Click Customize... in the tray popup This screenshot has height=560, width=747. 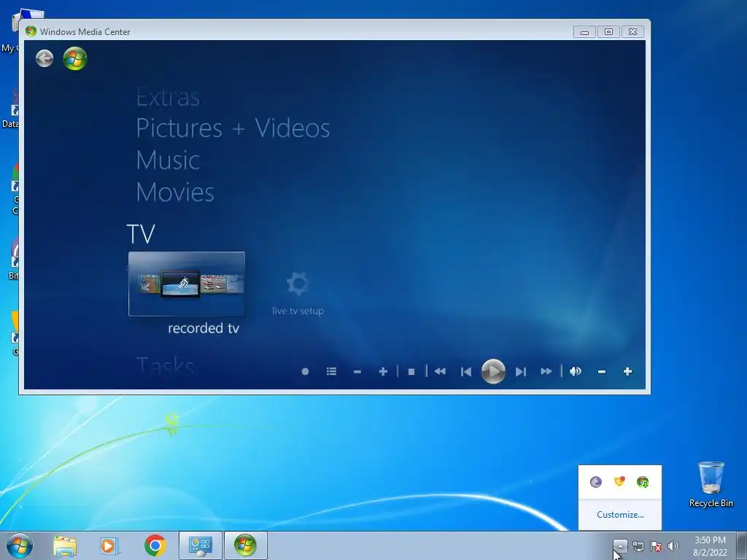click(x=620, y=515)
